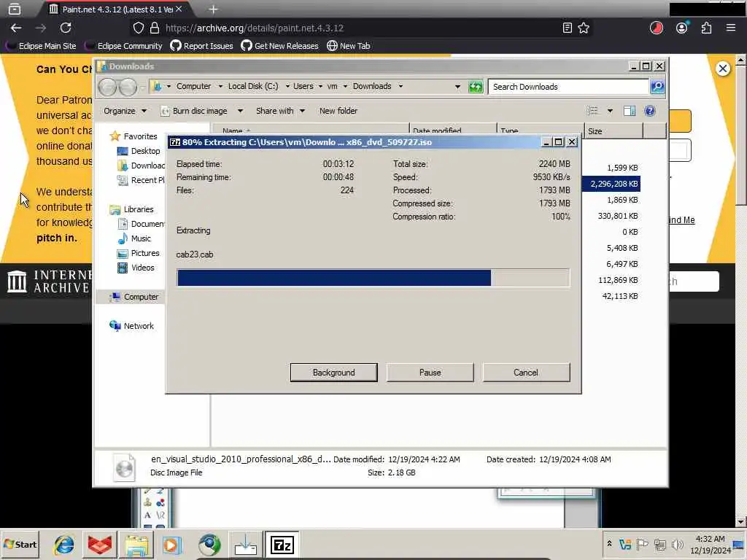Open the red fox icon app in taskbar
This screenshot has height=560, width=747.
point(99,545)
